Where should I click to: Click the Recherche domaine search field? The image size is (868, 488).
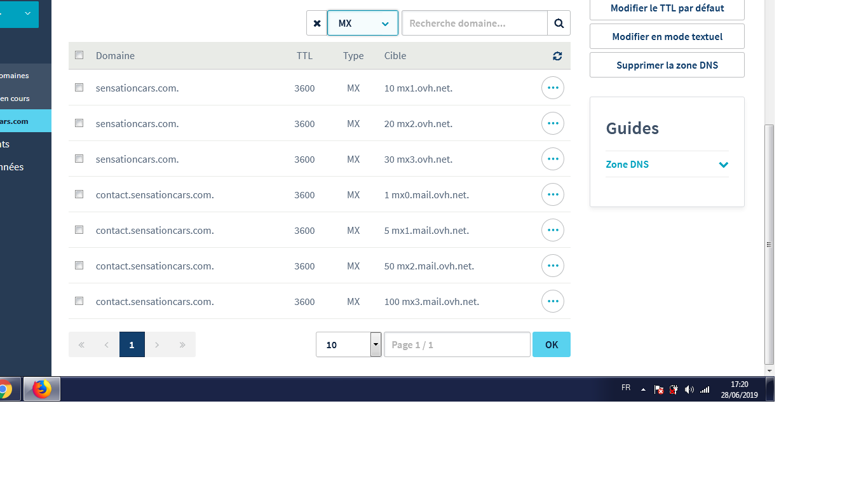[x=474, y=24]
